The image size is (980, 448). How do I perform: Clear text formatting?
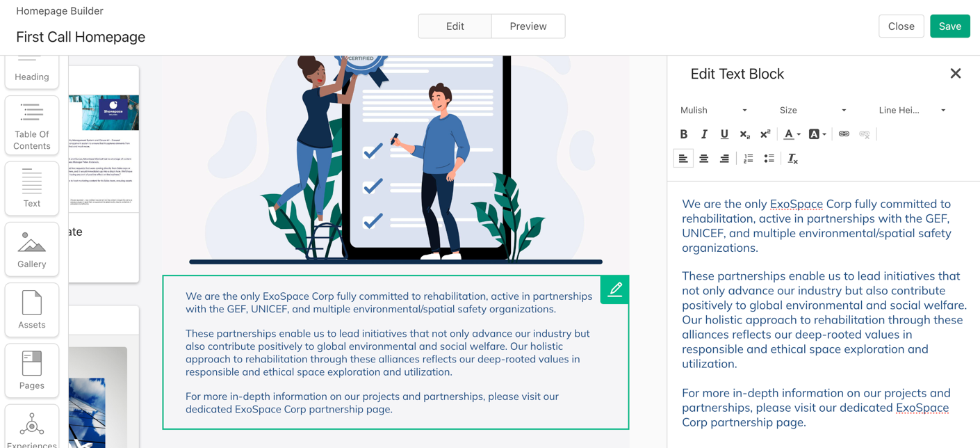[792, 159]
